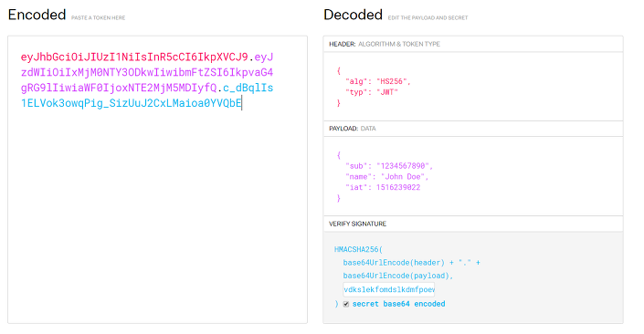
Task: Click the EDIT THE PAYLOAD AND SECRET hint
Action: pyautogui.click(x=428, y=17)
